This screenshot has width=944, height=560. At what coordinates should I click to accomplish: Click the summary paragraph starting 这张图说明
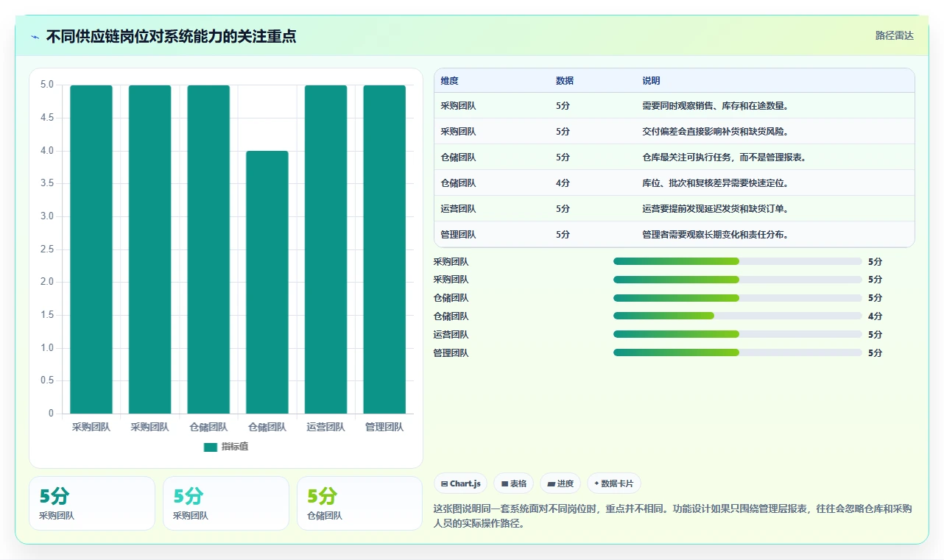click(x=673, y=517)
